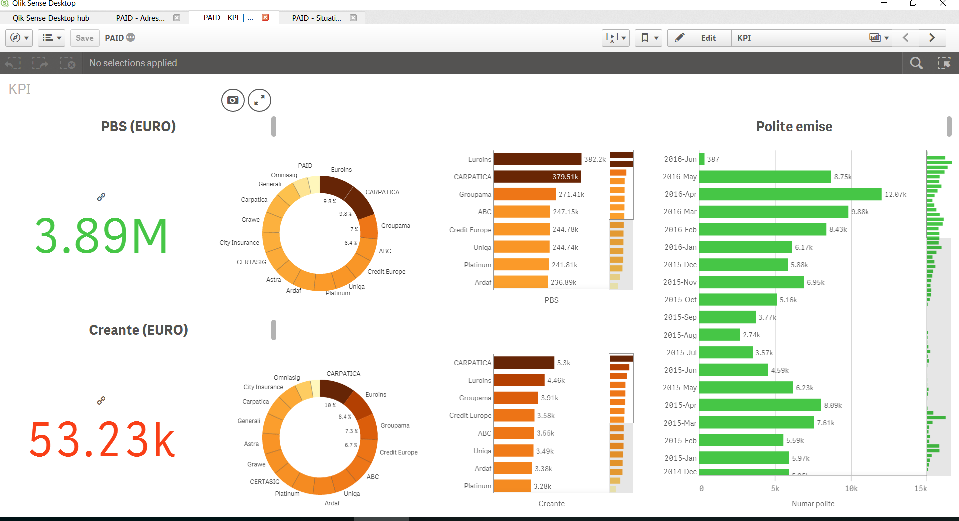The height and width of the screenshot is (521, 959).
Task: Click the 3.89M KPI value
Action: pyautogui.click(x=101, y=237)
